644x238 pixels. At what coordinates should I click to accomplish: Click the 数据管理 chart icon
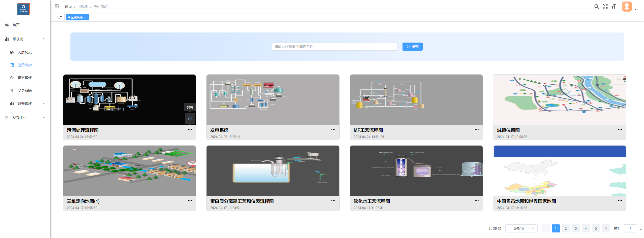(x=12, y=104)
